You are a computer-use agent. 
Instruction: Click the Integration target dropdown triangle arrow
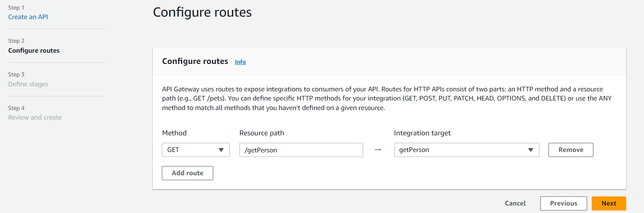[530, 150]
